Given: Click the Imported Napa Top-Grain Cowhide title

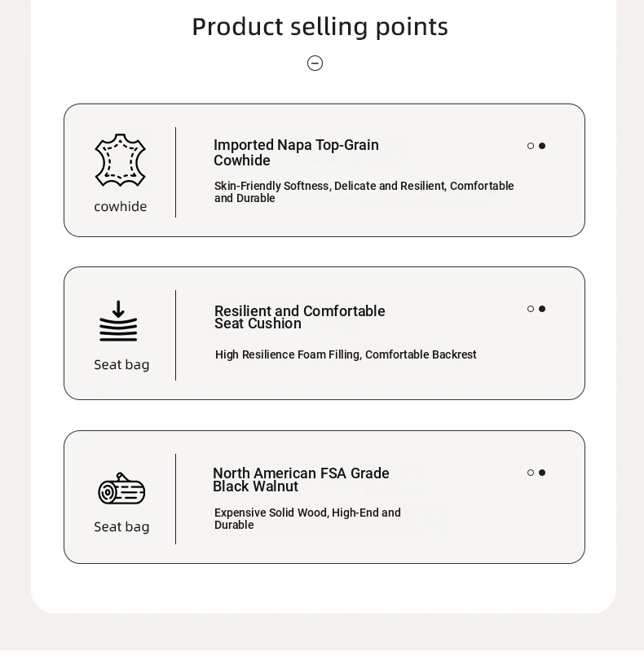Looking at the screenshot, I should 296,152.
